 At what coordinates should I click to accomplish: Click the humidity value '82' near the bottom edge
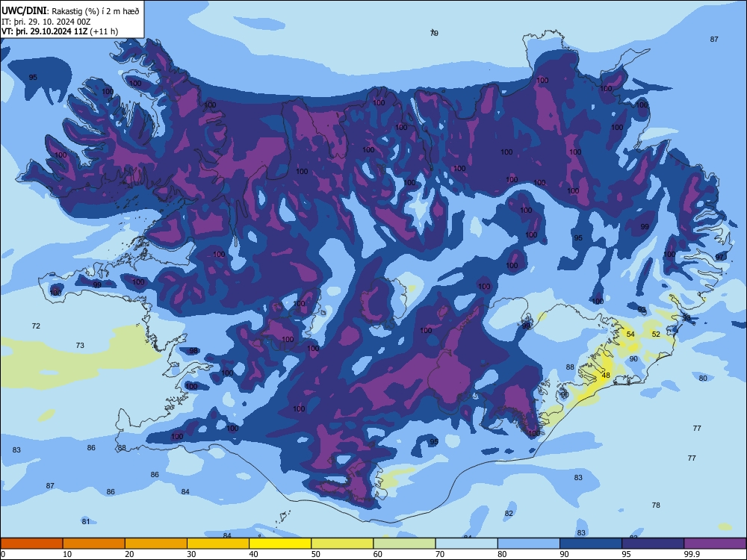[509, 514]
